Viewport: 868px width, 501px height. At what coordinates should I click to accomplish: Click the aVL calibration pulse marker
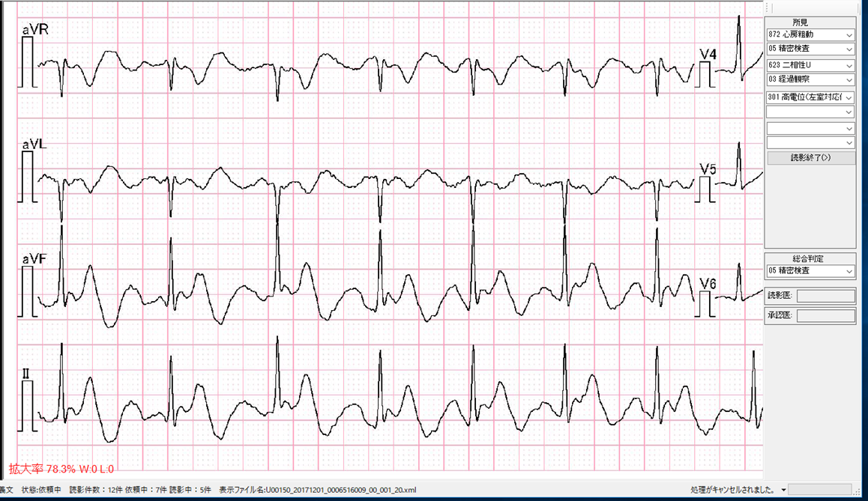(x=28, y=176)
